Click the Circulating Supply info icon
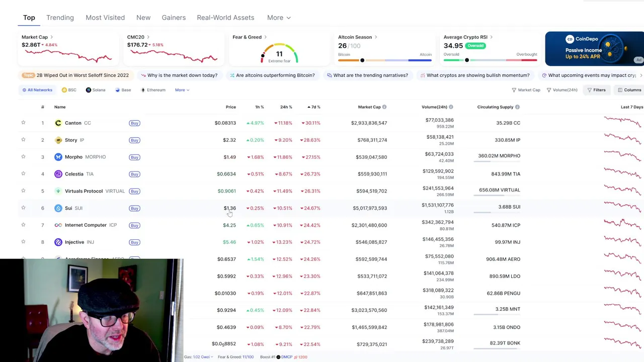Viewport: 644px width, 362px height. [x=517, y=107]
